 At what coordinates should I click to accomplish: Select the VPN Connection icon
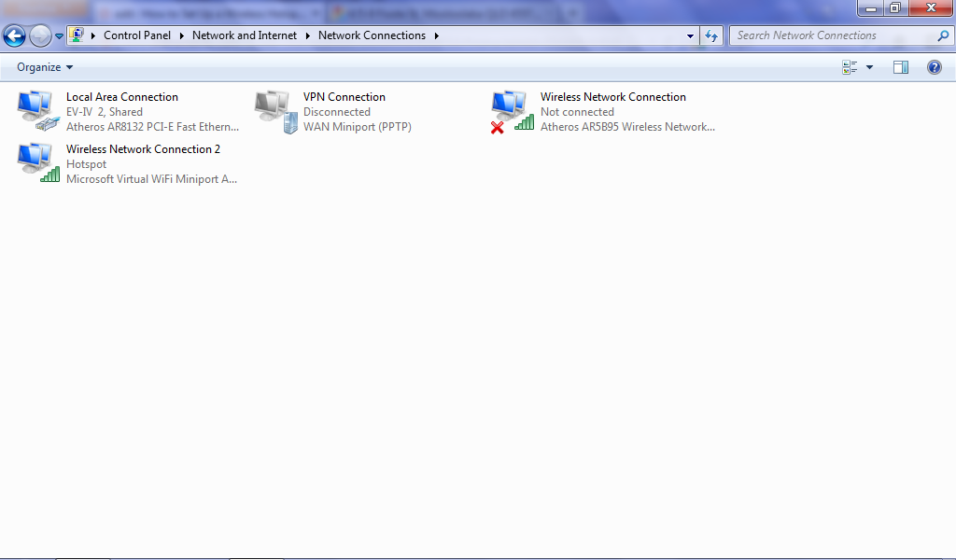275,111
